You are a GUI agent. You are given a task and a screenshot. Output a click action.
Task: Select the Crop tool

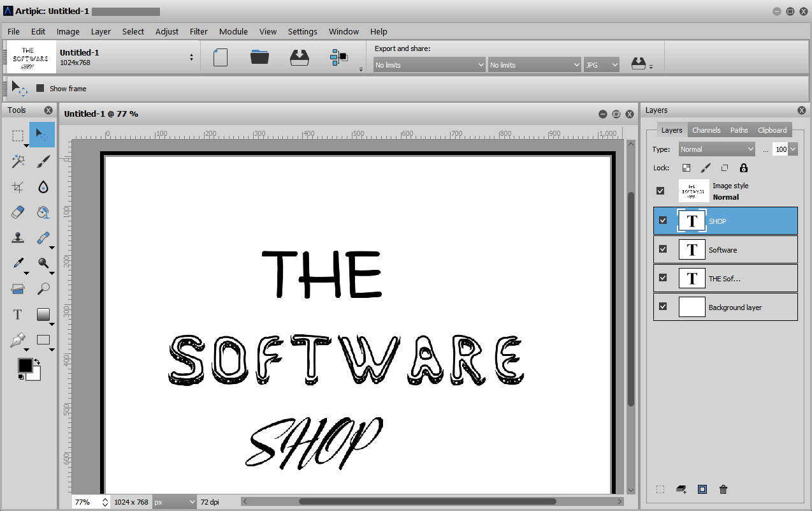pyautogui.click(x=18, y=187)
